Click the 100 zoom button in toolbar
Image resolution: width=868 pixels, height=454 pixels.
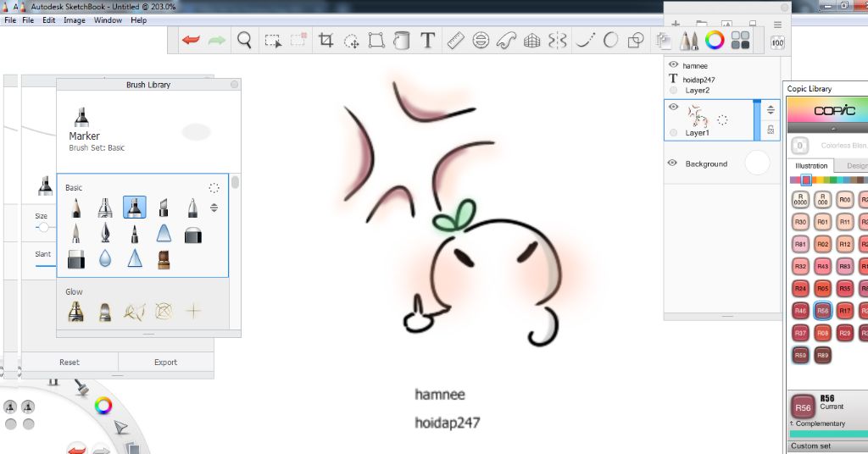(778, 42)
